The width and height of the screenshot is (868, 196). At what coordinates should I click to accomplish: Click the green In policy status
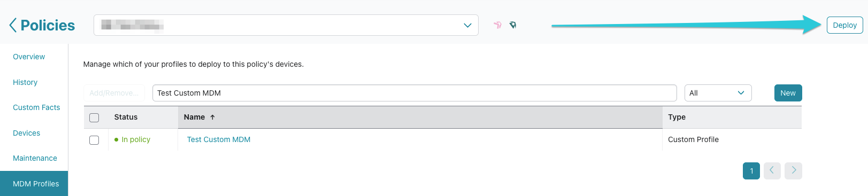[132, 139]
